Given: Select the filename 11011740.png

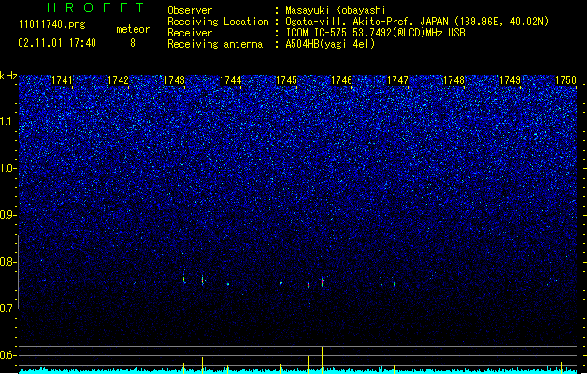Looking at the screenshot, I should click(52, 25).
